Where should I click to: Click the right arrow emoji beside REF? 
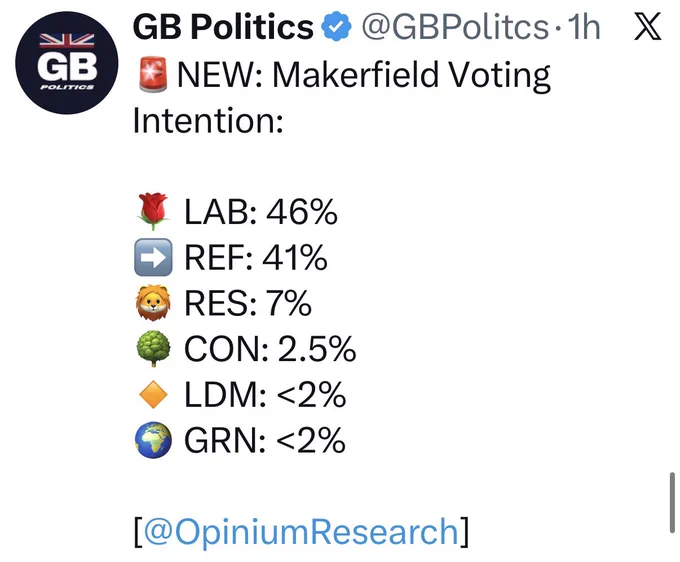(153, 257)
